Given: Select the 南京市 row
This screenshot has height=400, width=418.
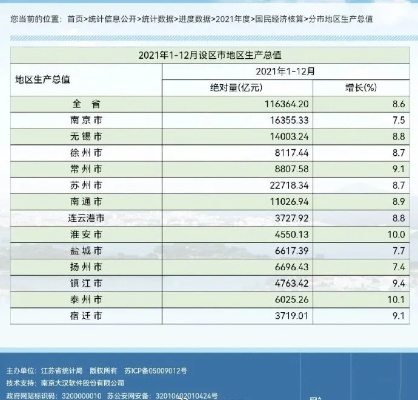Looking at the screenshot, I should [x=210, y=120].
